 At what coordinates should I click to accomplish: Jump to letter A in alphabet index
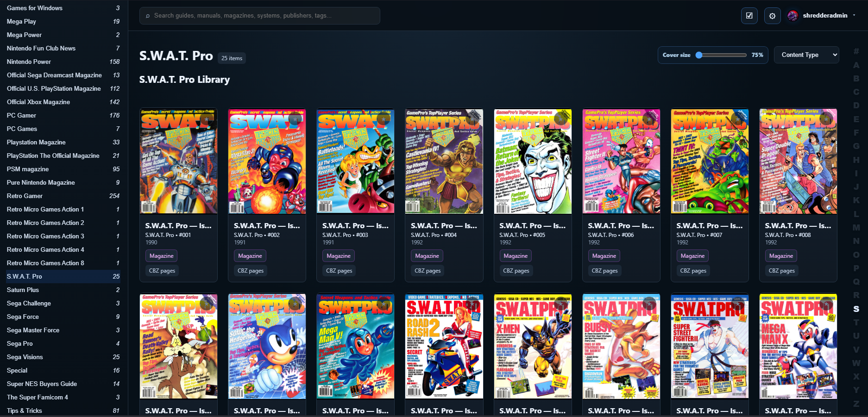856,65
